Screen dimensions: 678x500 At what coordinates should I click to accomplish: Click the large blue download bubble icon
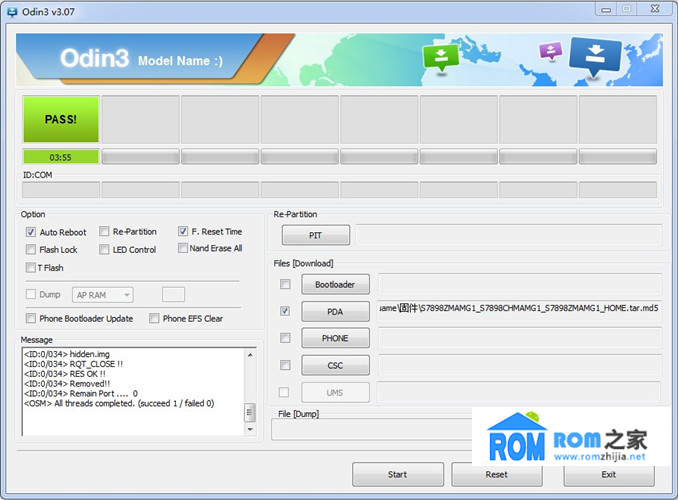pos(595,57)
